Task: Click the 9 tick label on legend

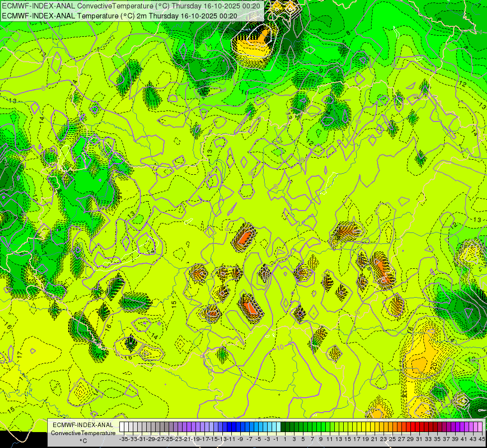Action: 321,439
